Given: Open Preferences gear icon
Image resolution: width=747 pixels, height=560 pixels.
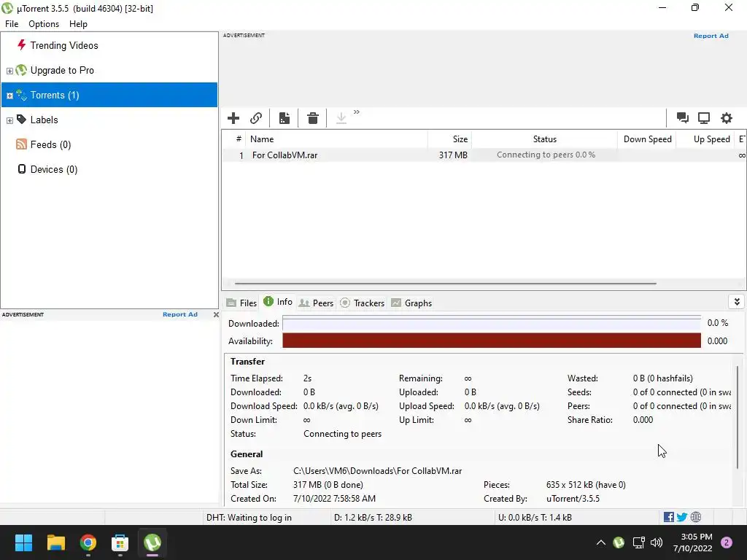Looking at the screenshot, I should 726,118.
